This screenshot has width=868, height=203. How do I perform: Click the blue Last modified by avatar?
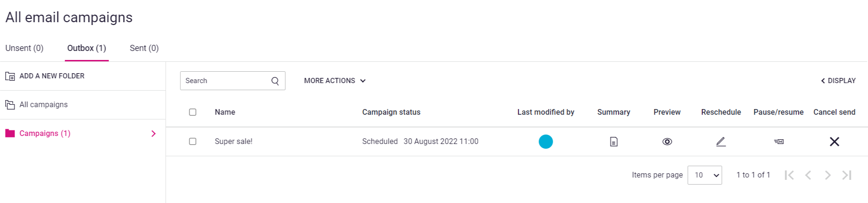546,142
